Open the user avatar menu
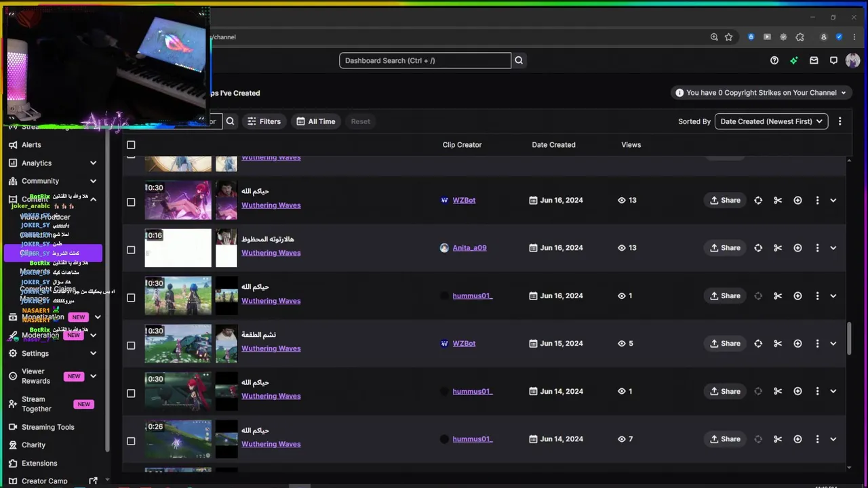868x488 pixels. pos(853,60)
